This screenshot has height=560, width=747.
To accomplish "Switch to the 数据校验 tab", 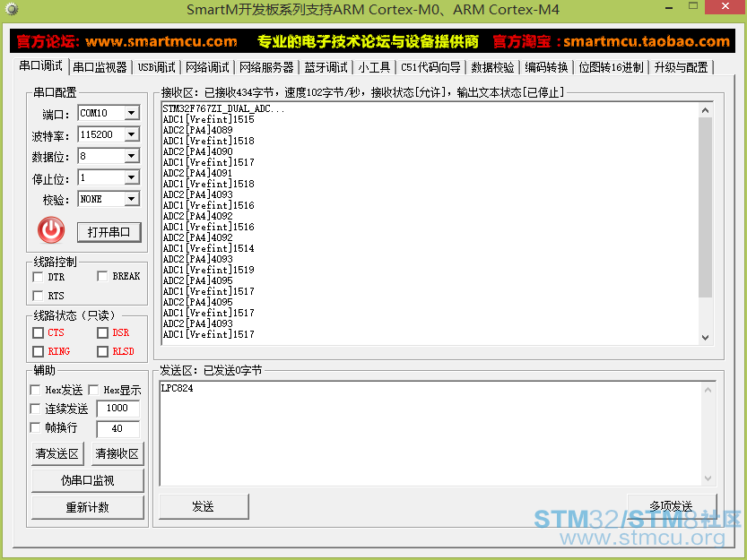I will point(492,67).
